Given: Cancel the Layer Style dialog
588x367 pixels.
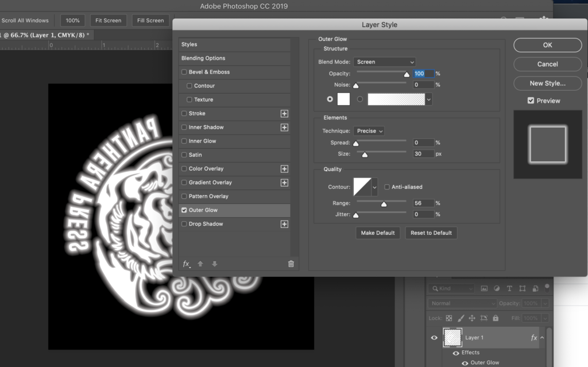Looking at the screenshot, I should 547,64.
